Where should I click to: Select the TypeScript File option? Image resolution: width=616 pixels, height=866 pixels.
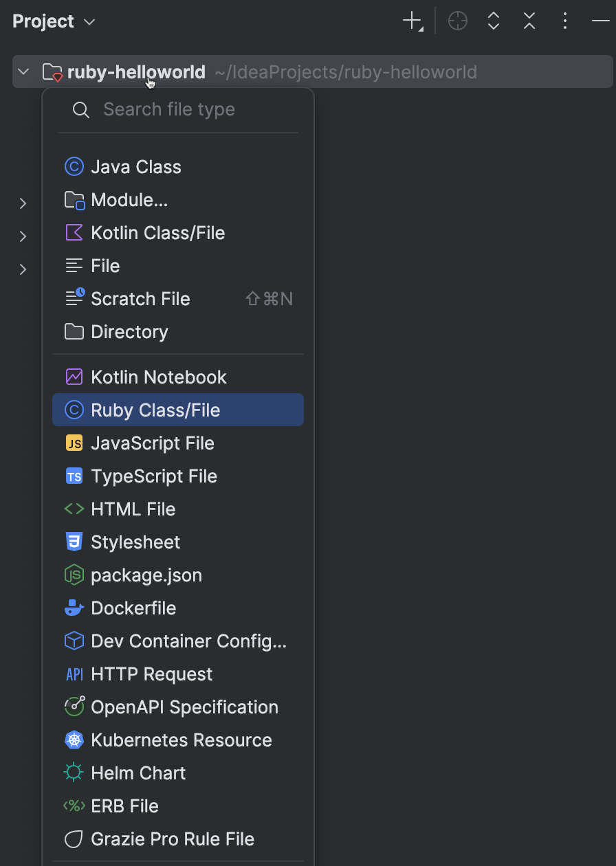153,476
